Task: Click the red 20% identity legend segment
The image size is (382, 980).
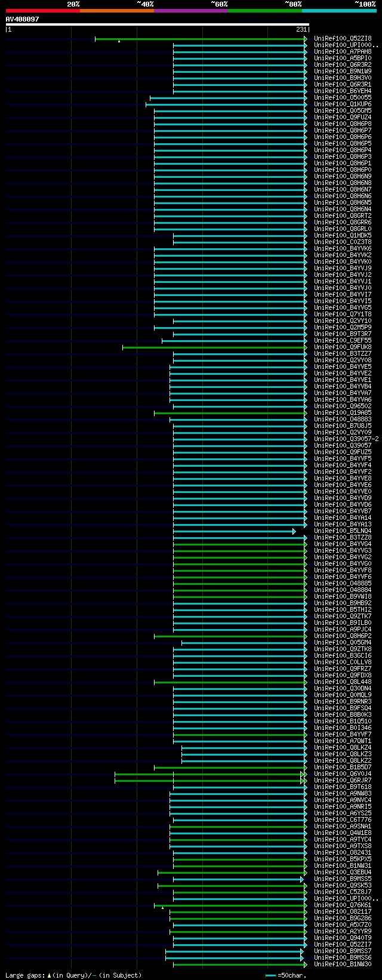Action: point(43,11)
